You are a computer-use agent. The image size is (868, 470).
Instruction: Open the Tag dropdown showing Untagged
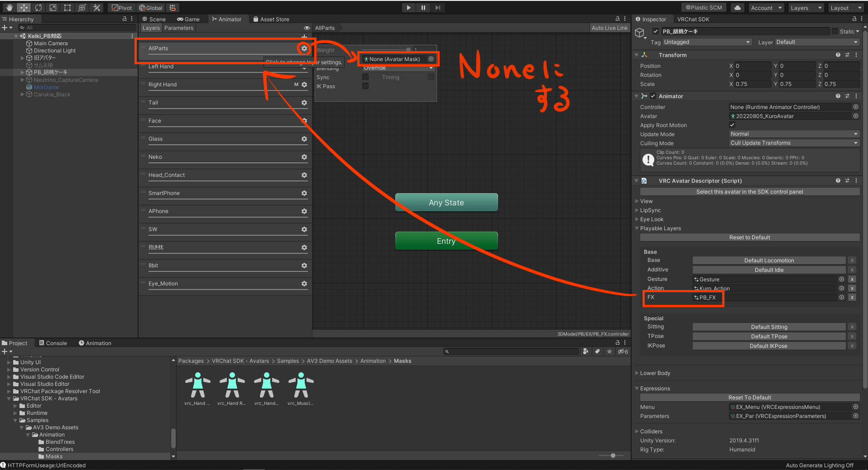[707, 42]
